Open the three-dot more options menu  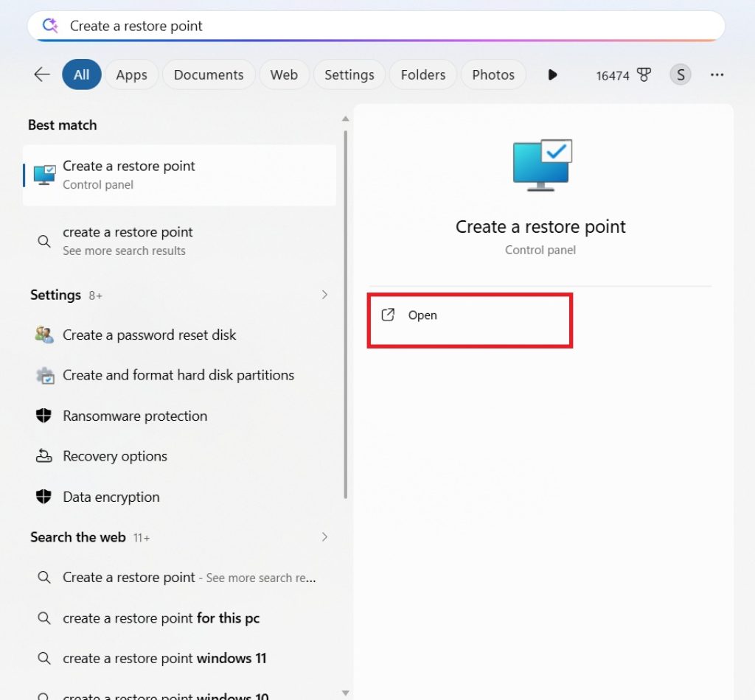coord(717,74)
